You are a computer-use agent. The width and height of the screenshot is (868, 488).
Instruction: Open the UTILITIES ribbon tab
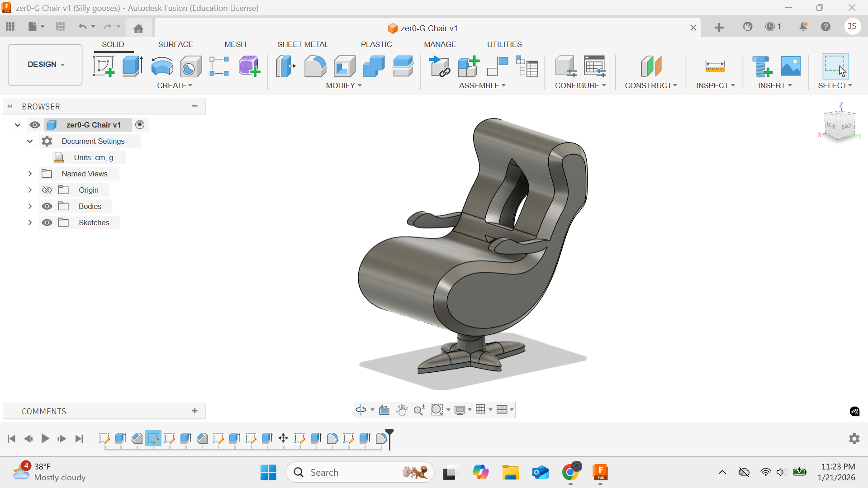[504, 44]
